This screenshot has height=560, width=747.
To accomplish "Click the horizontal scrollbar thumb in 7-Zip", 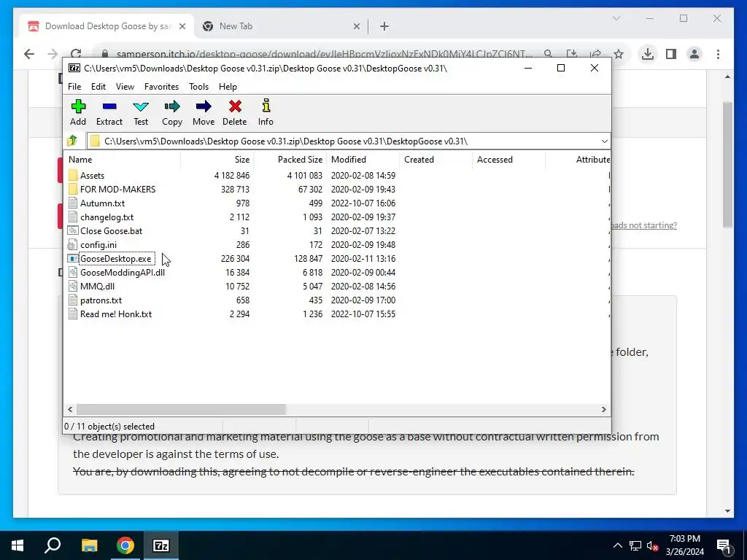I will click(x=181, y=410).
